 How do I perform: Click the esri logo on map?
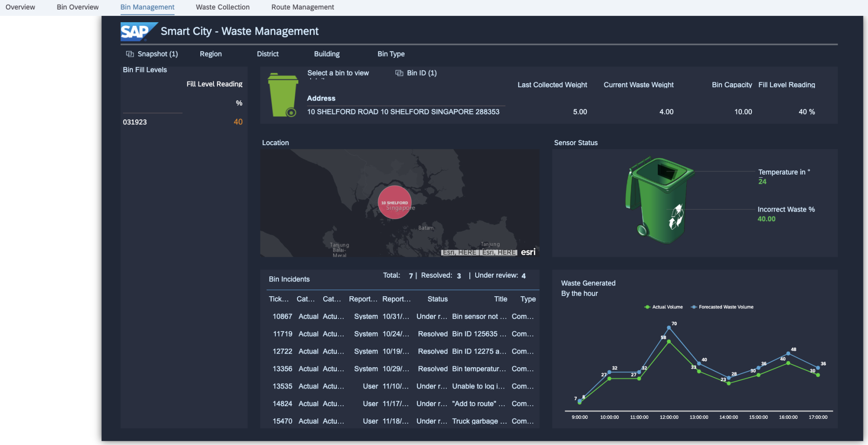[x=528, y=252]
